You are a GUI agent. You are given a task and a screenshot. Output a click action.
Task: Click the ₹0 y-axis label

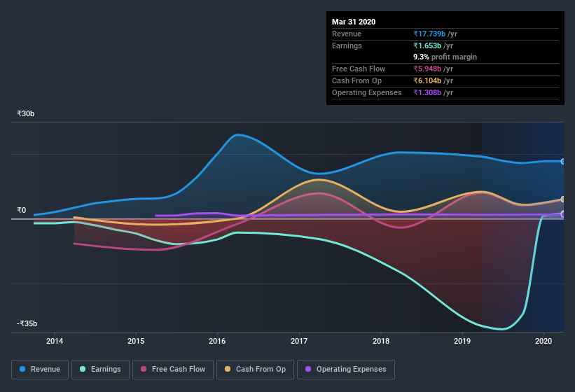click(22, 210)
